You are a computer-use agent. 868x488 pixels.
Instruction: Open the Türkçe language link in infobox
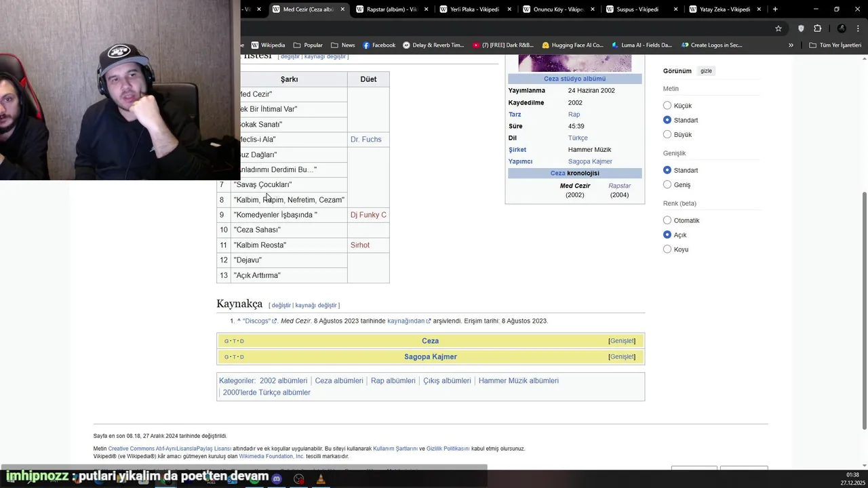(x=578, y=138)
